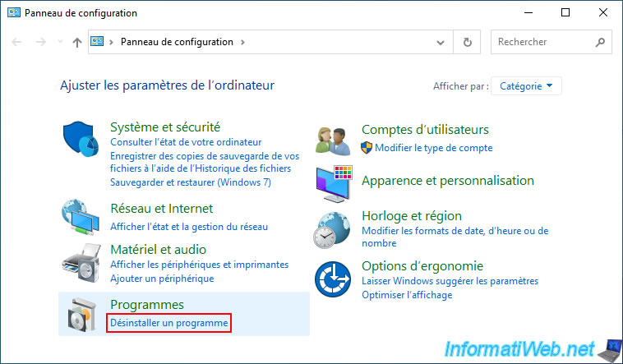The height and width of the screenshot is (364, 623).
Task: Open Consulter l'état de votre ordinateur
Action: point(186,142)
